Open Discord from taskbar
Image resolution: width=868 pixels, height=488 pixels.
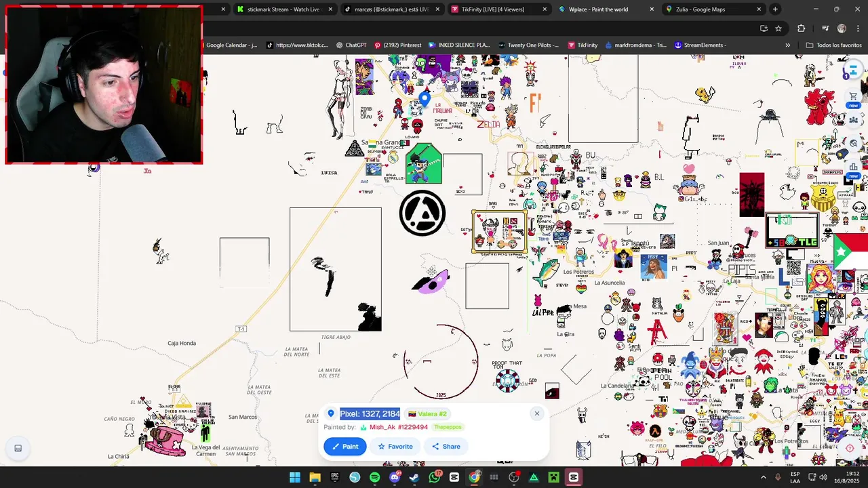395,477
